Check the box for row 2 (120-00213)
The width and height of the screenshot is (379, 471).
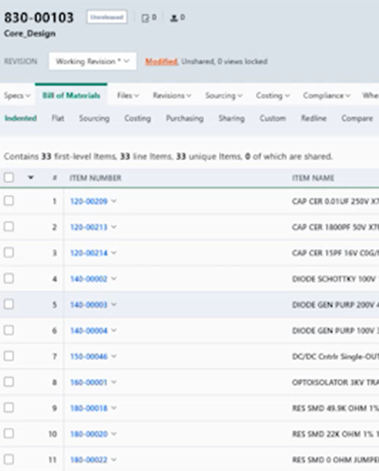[9, 227]
